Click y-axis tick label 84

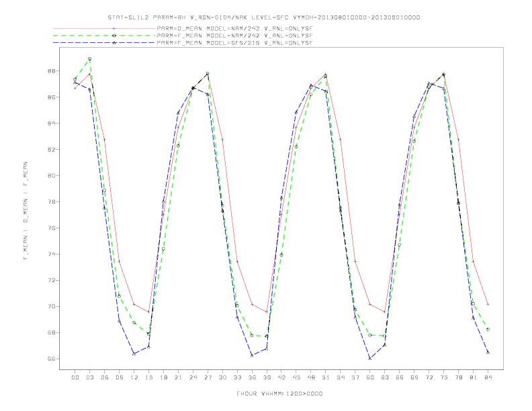[51, 123]
